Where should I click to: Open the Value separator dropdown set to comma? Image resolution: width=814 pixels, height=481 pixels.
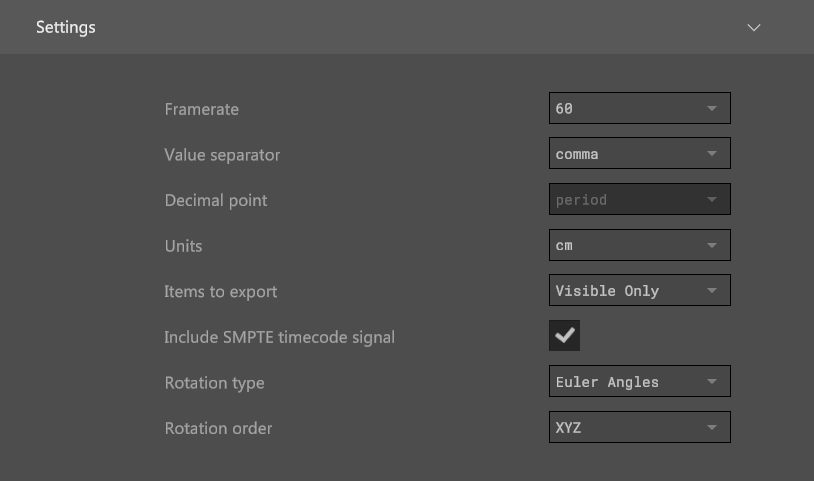click(x=639, y=154)
